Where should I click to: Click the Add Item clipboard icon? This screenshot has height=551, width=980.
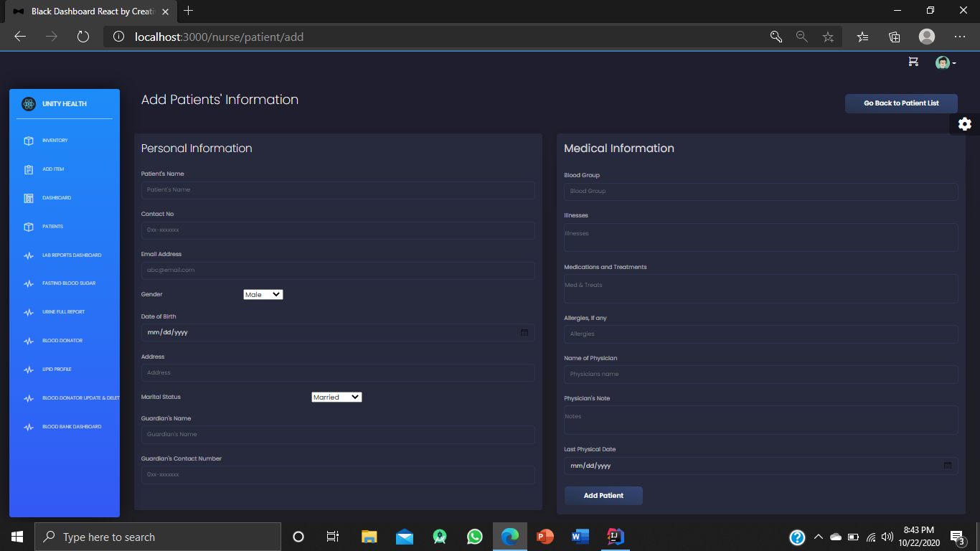(29, 169)
